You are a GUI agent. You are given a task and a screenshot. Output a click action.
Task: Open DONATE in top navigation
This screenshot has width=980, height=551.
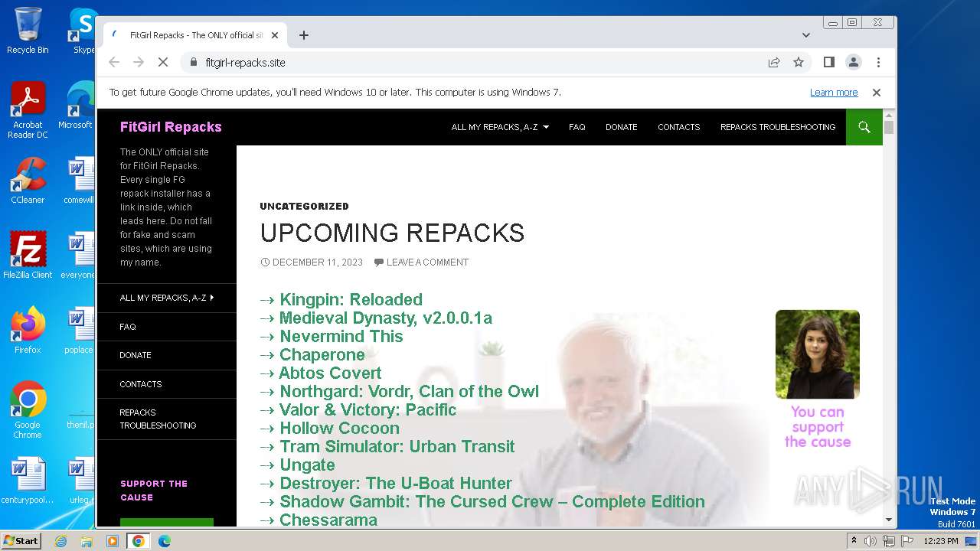(622, 127)
